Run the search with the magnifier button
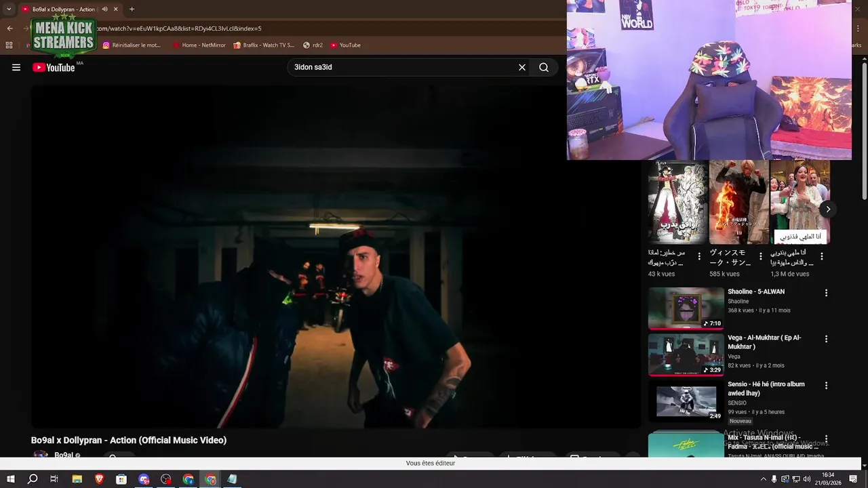The width and height of the screenshot is (868, 488). 544,67
